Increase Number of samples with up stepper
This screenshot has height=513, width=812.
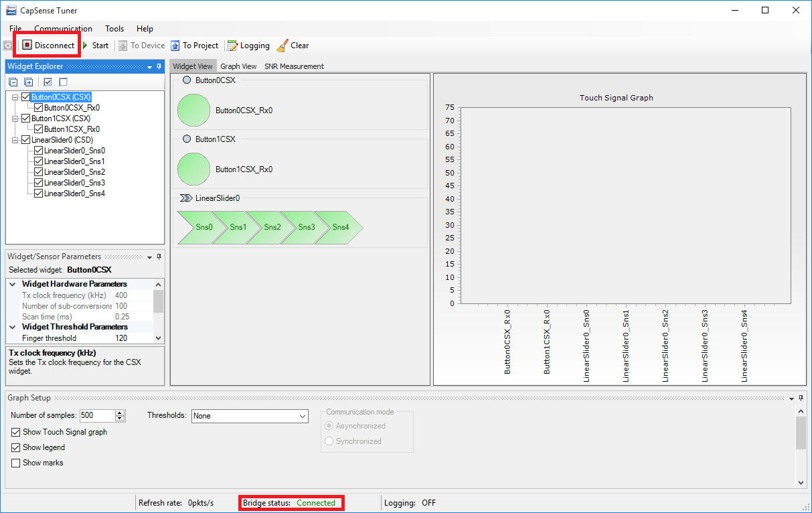click(x=120, y=413)
